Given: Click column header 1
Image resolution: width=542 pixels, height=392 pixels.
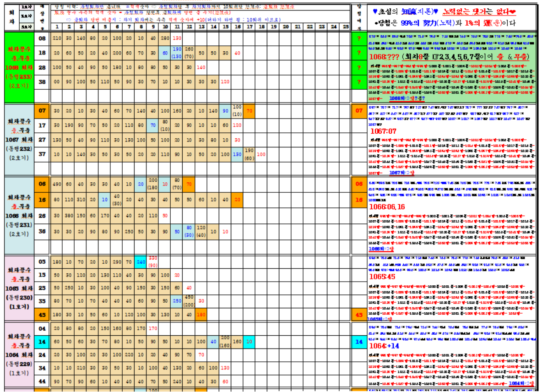Looking at the screenshot, I should [x=57, y=27].
